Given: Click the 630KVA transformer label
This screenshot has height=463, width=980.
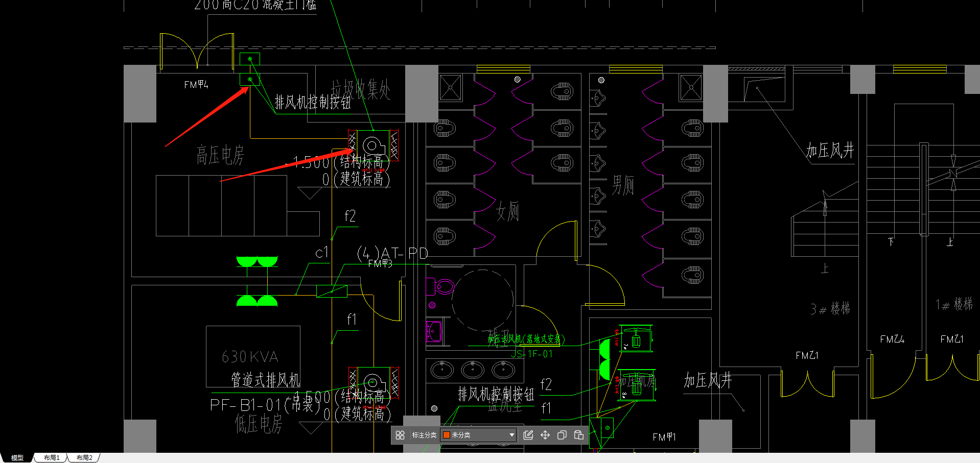Looking at the screenshot, I should click(250, 356).
